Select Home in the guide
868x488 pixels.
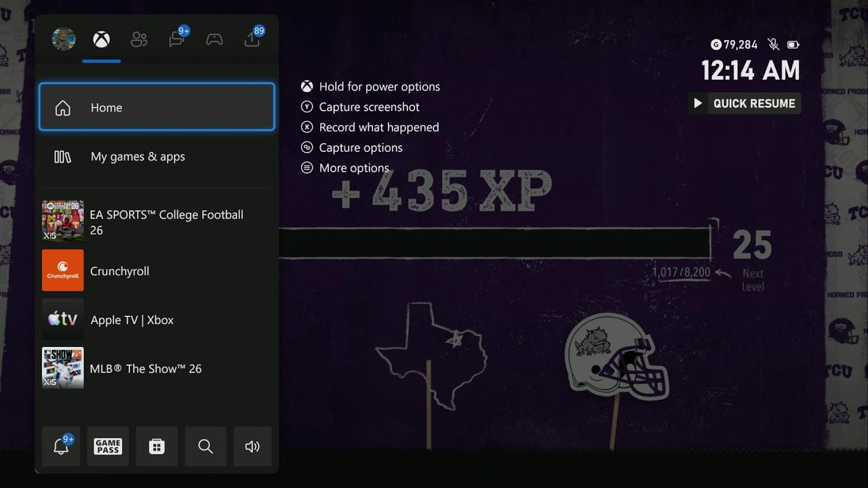(x=157, y=107)
